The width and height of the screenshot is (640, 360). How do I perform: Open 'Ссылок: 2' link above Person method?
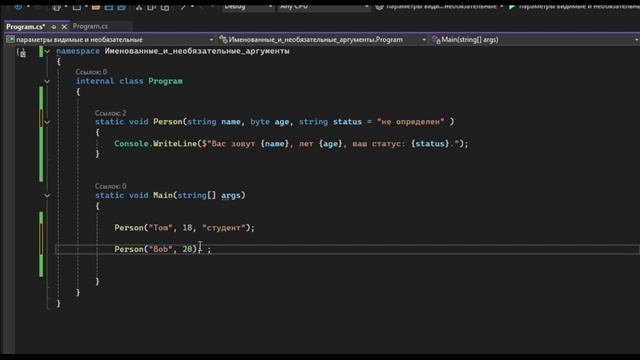point(111,113)
